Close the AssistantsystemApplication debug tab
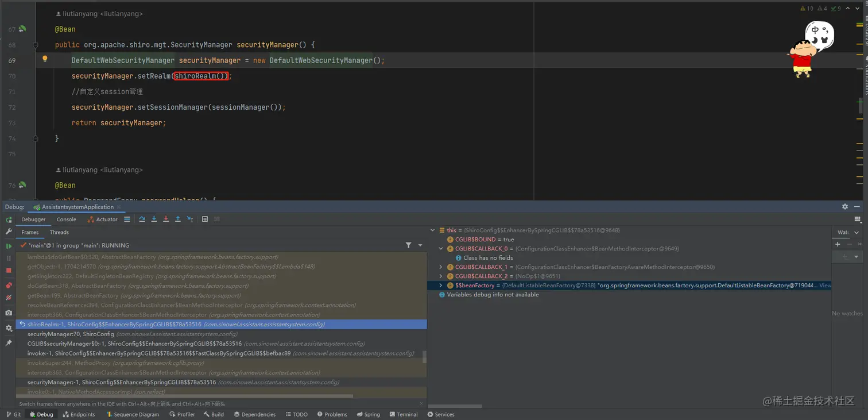The width and height of the screenshot is (868, 420). point(119,207)
